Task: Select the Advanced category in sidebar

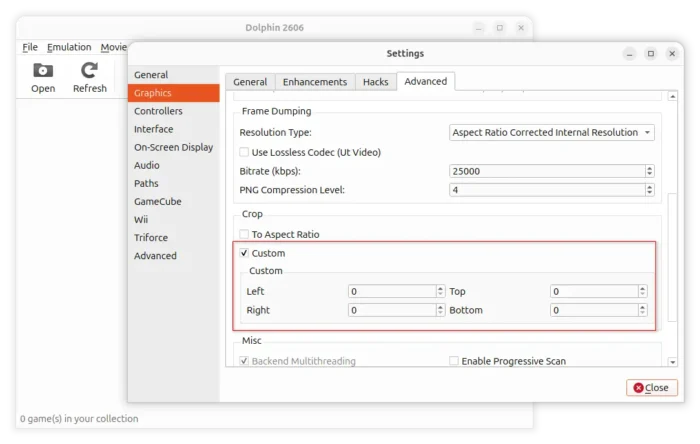Action: coord(174,256)
